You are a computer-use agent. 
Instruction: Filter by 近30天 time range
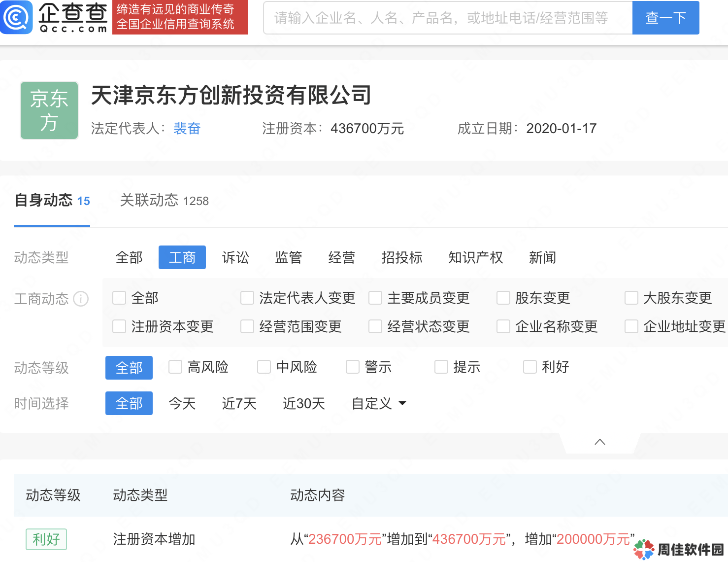point(304,403)
